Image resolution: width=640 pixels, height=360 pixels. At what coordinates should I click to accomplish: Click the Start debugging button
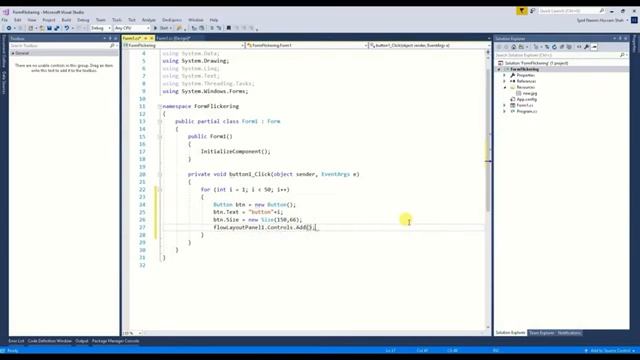pyautogui.click(x=163, y=28)
